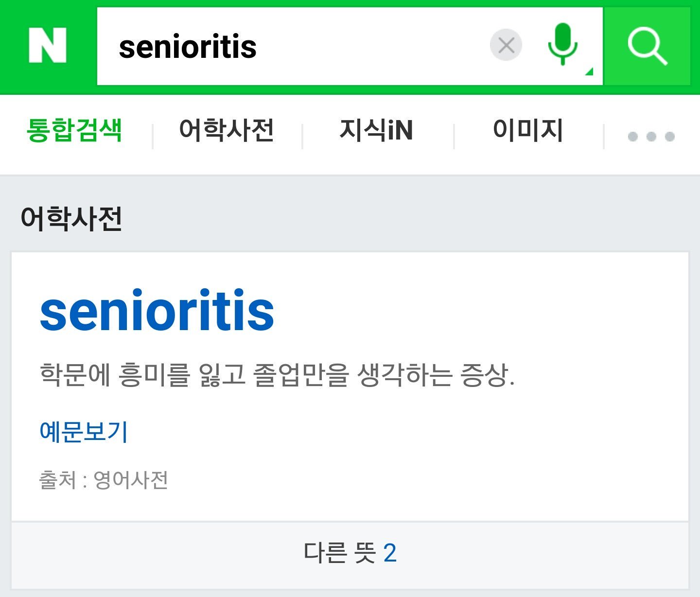The height and width of the screenshot is (597, 700).
Task: Expand 다른 뜻 2 other meanings
Action: coord(350,554)
